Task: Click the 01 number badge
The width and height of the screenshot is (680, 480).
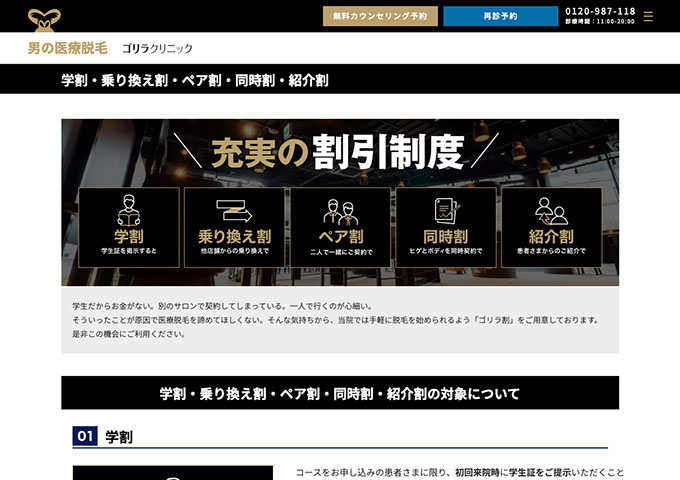Action: [85, 437]
